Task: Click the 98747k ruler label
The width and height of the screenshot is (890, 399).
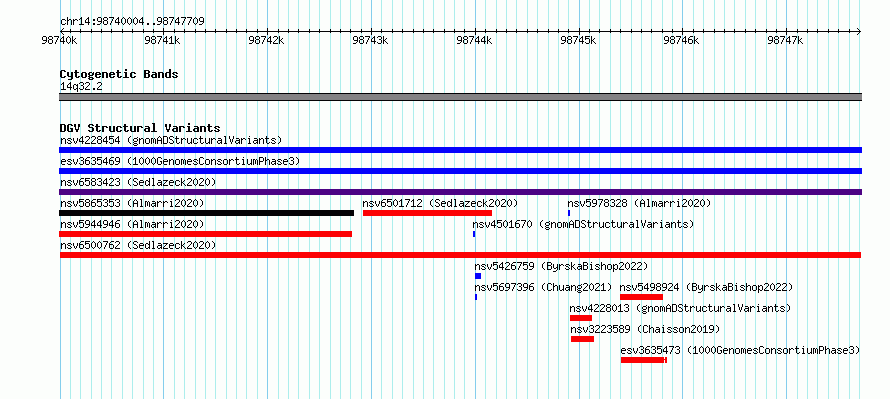Action: point(786,40)
